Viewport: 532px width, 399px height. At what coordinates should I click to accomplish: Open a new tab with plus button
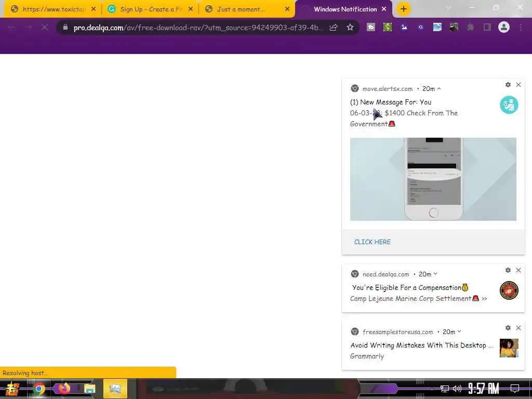pyautogui.click(x=403, y=9)
